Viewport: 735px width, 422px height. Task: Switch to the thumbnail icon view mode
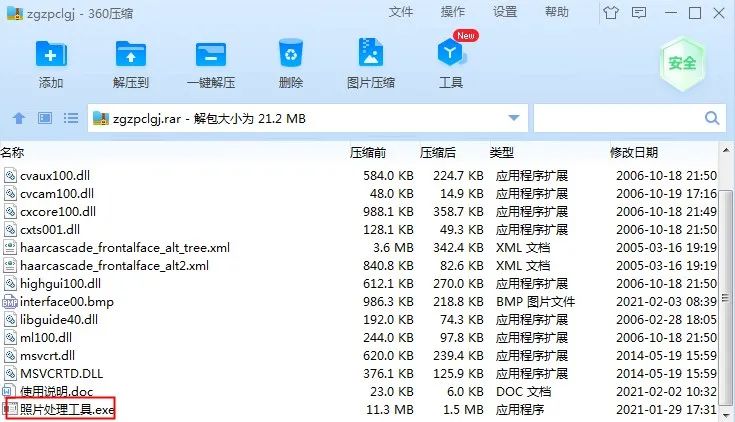[45, 118]
